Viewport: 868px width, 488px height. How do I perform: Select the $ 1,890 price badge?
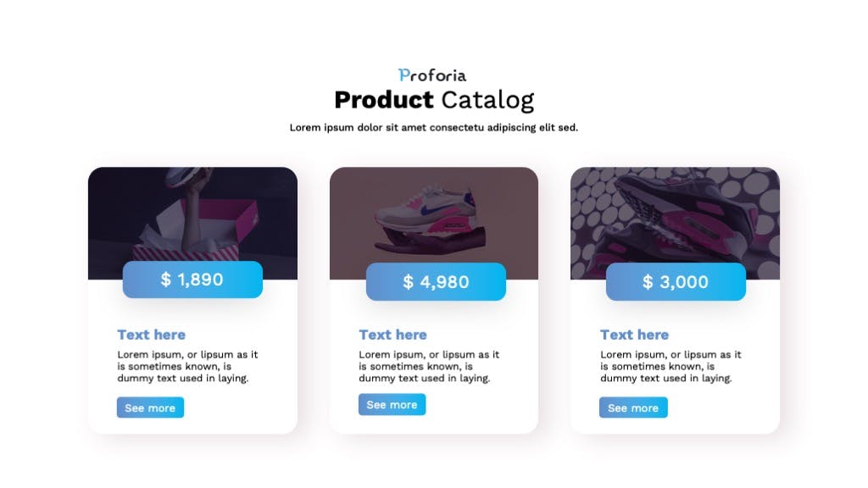(x=192, y=280)
